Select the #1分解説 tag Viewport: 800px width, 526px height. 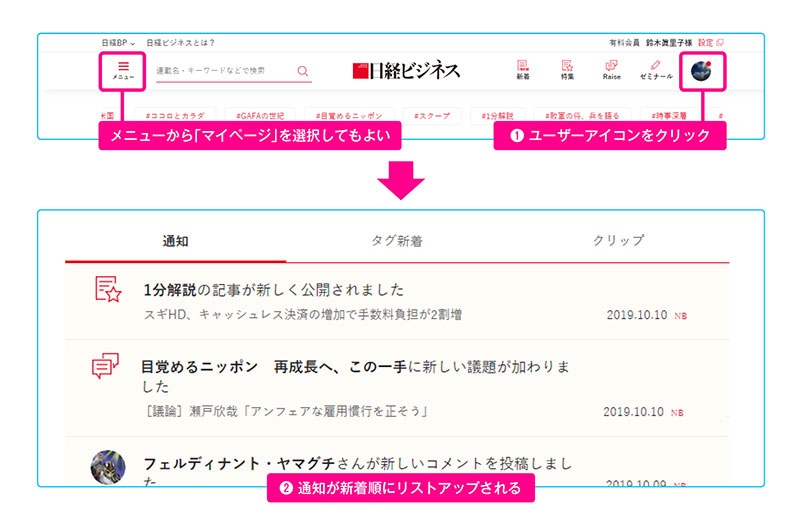click(497, 116)
